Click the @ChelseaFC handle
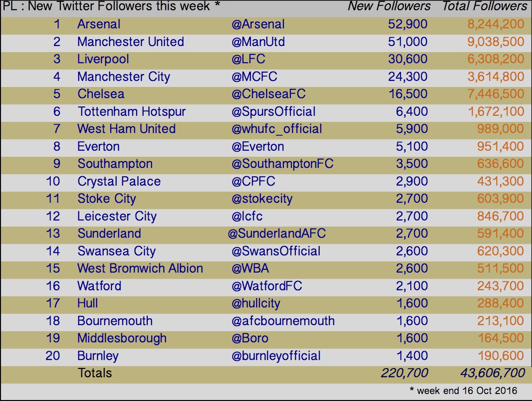532x401 pixels. [269, 94]
